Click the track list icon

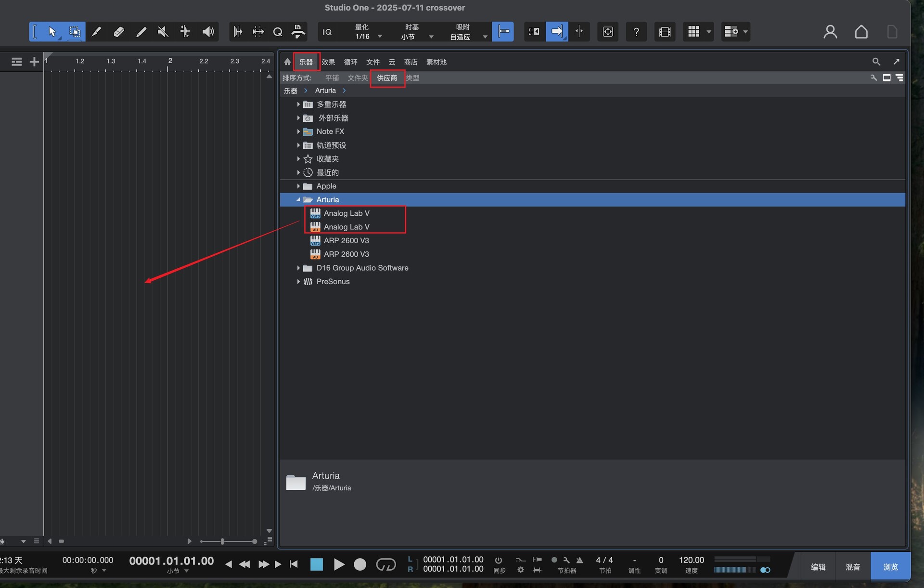coord(16,62)
